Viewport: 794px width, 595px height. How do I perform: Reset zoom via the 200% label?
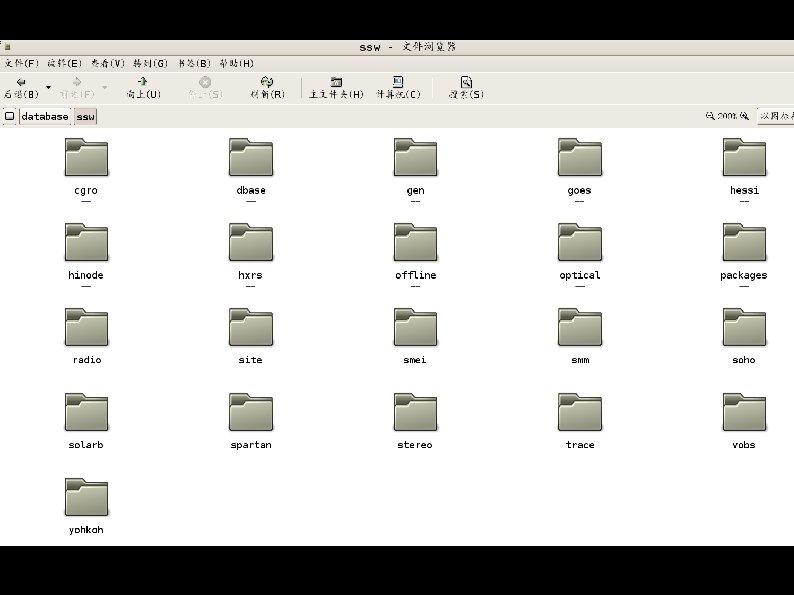[727, 116]
